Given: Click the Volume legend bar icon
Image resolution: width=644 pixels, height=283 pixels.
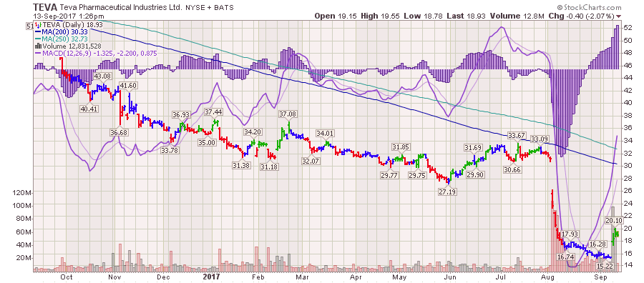Looking at the screenshot, I should tap(38, 46).
